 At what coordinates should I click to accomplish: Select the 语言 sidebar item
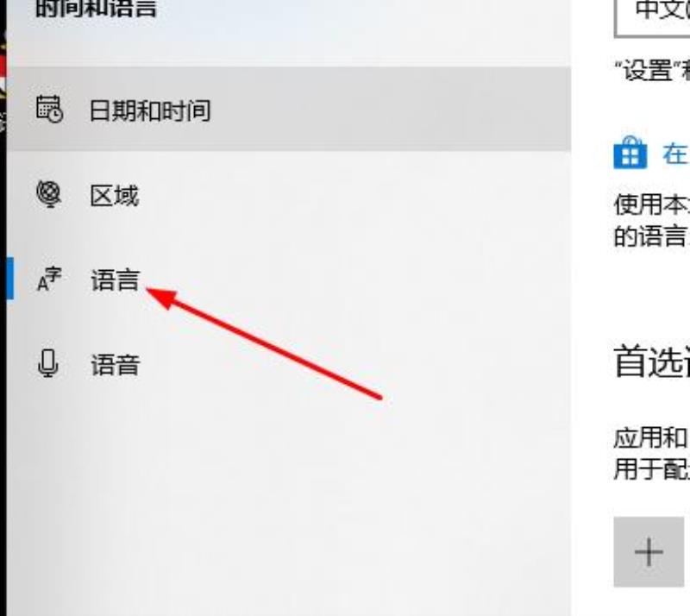coord(115,280)
